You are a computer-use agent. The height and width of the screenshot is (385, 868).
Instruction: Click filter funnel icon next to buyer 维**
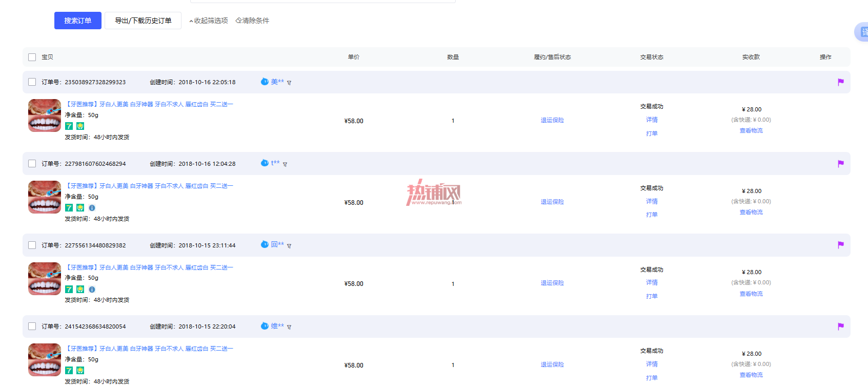point(289,327)
